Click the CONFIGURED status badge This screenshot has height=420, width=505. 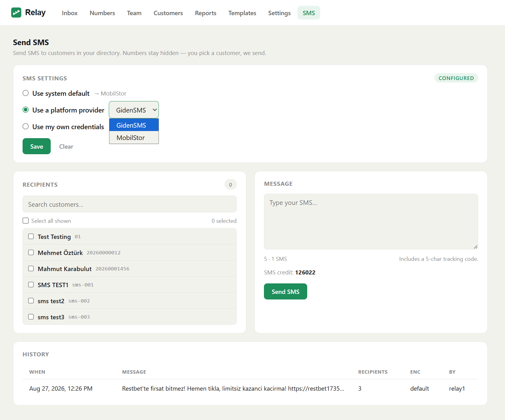(x=456, y=78)
